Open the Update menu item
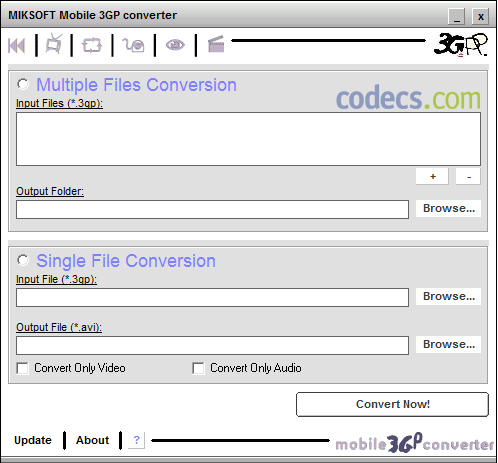The height and width of the screenshot is (463, 498). tap(33, 440)
